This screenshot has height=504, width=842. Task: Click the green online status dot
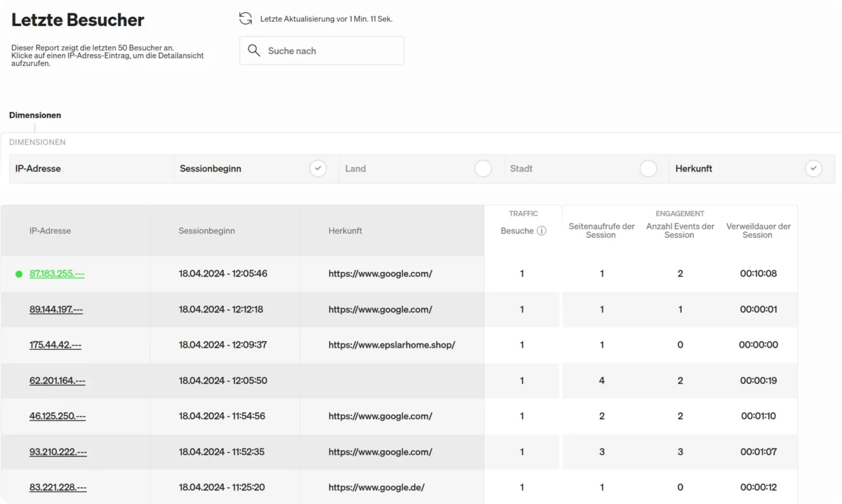[x=19, y=274]
